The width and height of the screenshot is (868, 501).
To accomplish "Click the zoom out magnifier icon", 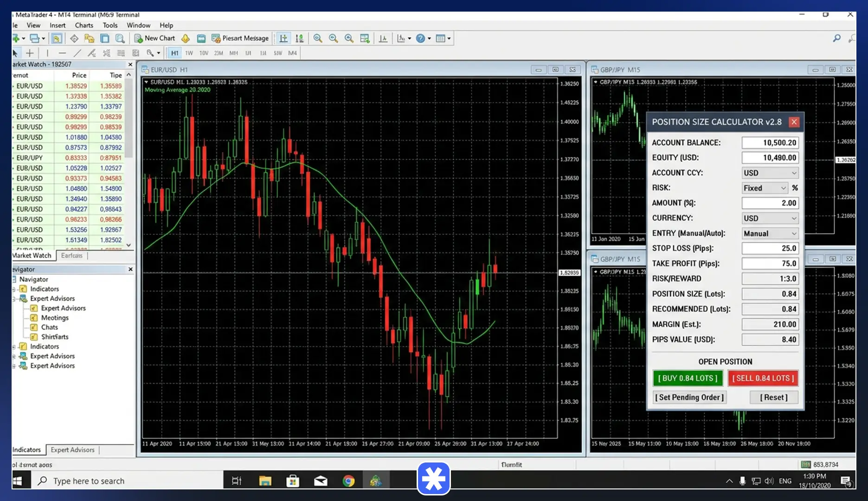I will [x=334, y=39].
